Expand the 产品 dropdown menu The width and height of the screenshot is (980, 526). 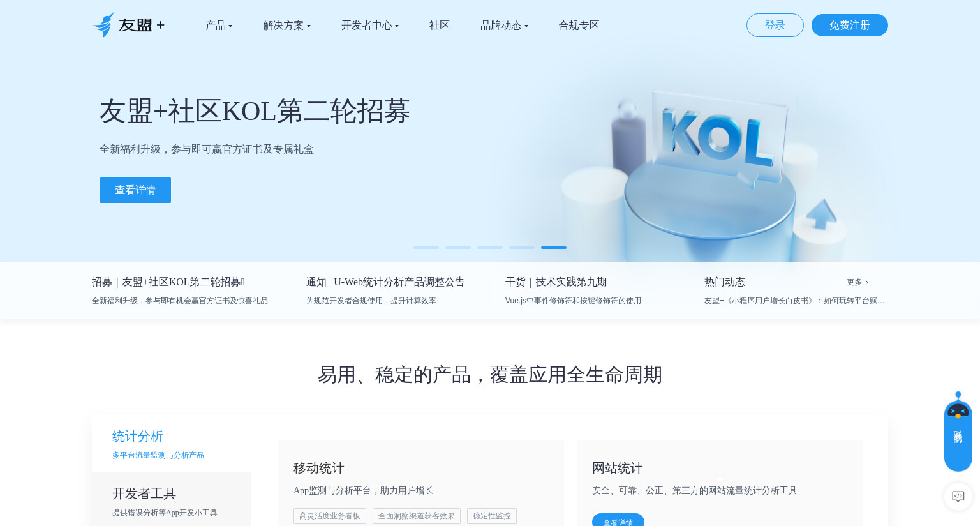pyautogui.click(x=219, y=26)
